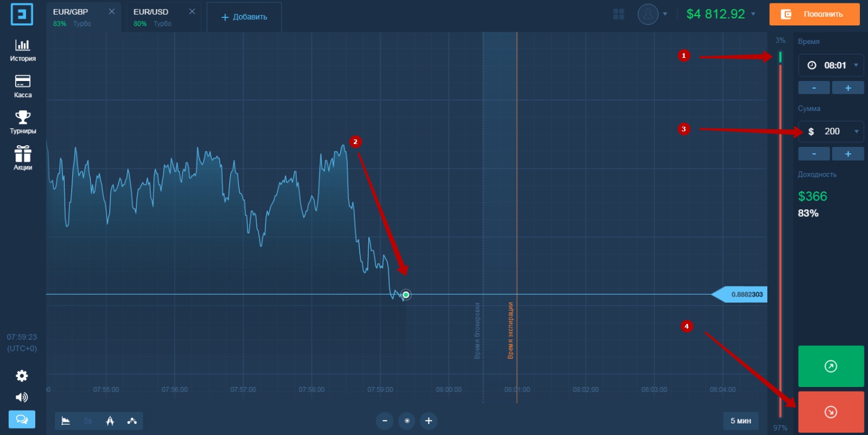
Task: Zoom out the chart with minus
Action: pos(385,421)
